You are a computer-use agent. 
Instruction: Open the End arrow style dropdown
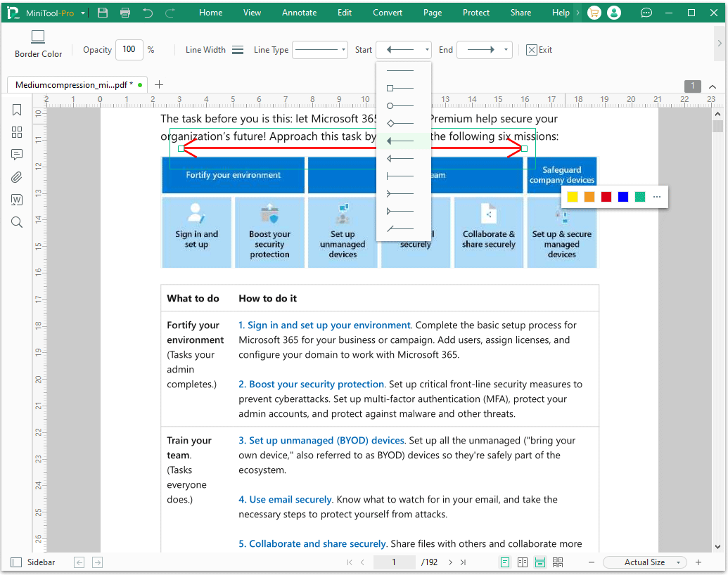[485, 49]
